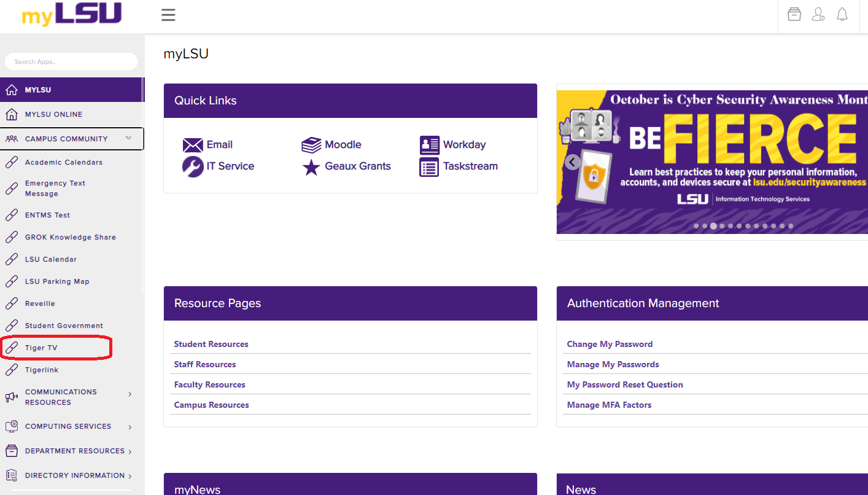Click the myNews panel header
The width and height of the screenshot is (868, 495).
point(351,484)
